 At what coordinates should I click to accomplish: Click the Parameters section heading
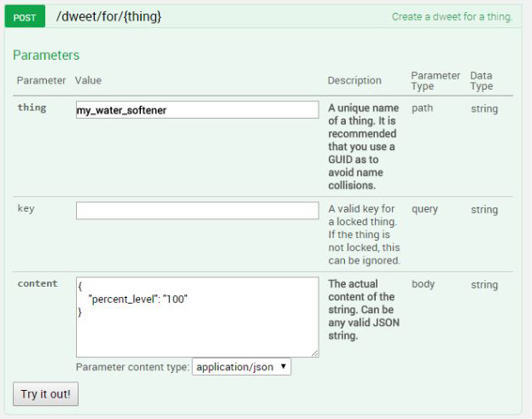point(46,55)
